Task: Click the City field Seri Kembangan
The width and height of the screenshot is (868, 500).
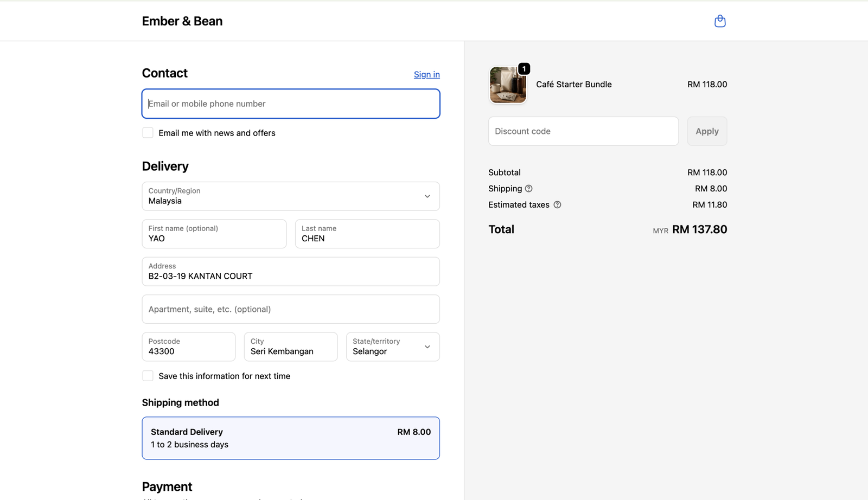Action: tap(291, 347)
